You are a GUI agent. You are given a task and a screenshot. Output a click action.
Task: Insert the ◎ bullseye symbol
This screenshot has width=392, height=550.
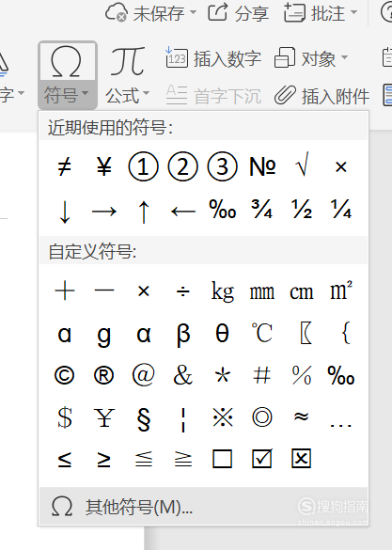262,417
